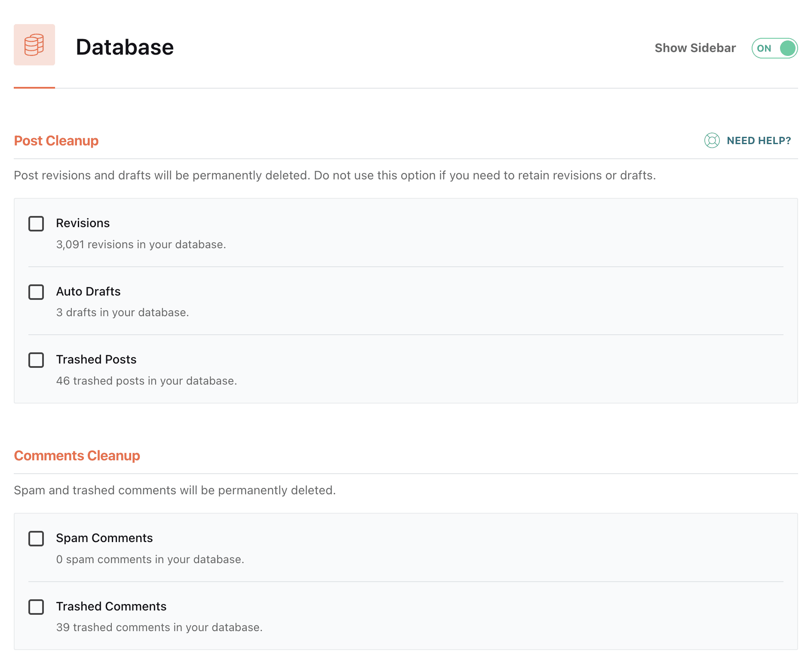Click the Trashed Posts label text

point(96,360)
